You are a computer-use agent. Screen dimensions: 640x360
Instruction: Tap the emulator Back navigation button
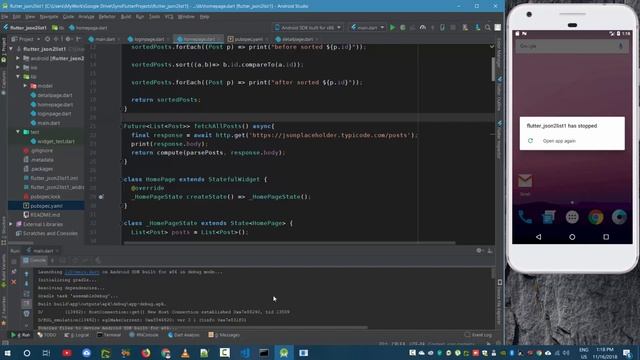538,237
